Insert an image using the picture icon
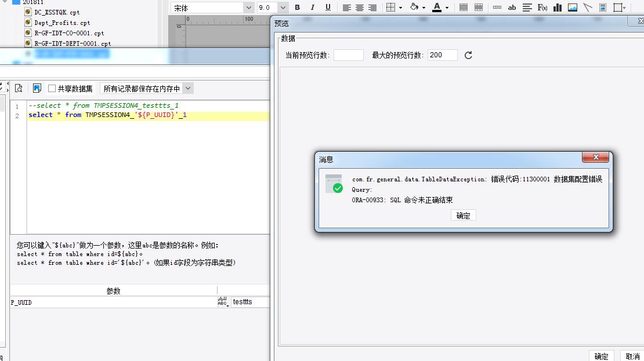This screenshot has width=644, height=361. pos(573,8)
